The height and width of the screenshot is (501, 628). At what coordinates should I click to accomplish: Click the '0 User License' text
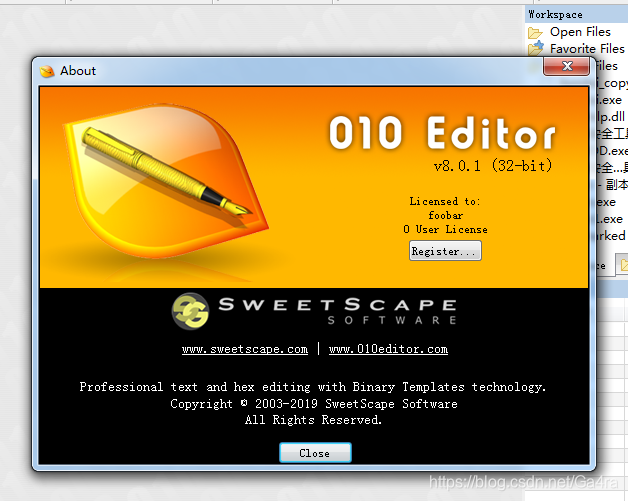(x=445, y=229)
